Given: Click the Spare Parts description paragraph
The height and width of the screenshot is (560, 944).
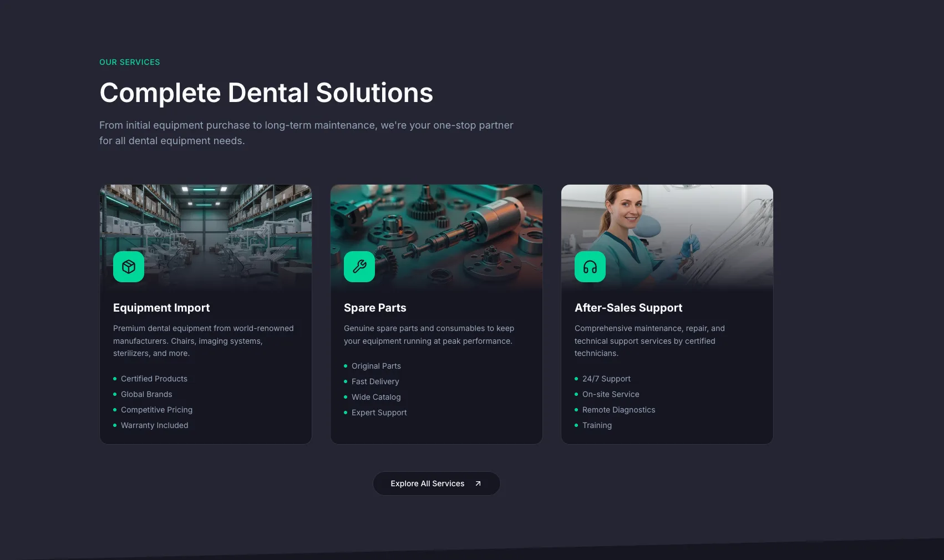Looking at the screenshot, I should pos(429,335).
